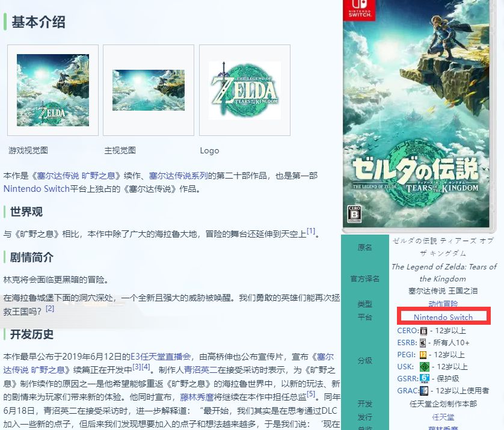Click the 类型 infobox label

coord(365,304)
